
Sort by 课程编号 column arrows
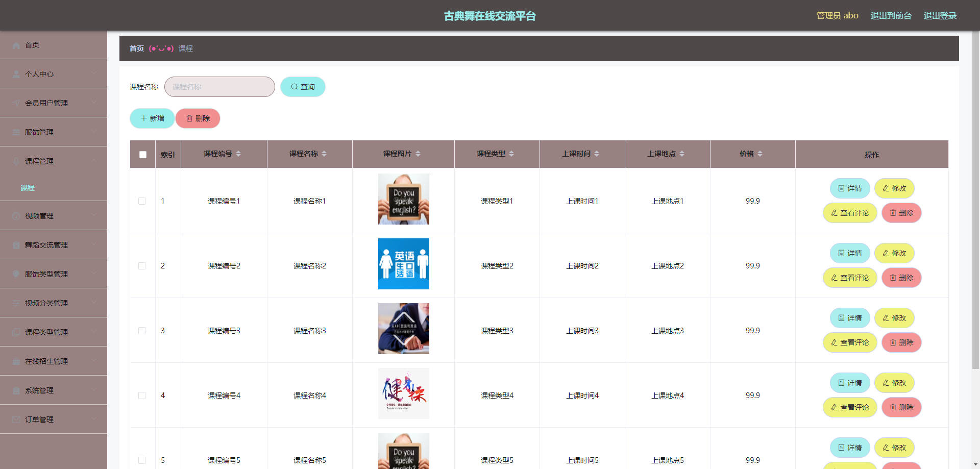(x=238, y=154)
